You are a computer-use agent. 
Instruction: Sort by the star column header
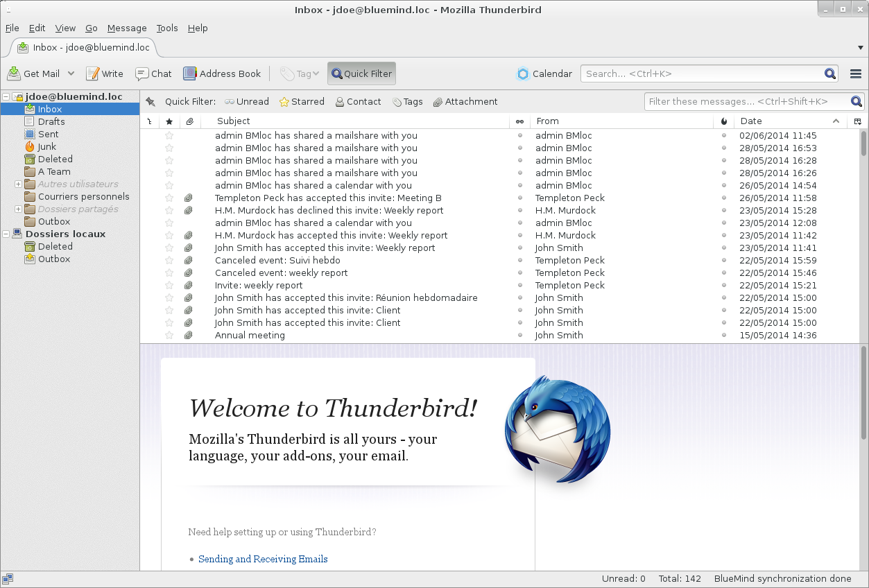(x=169, y=121)
